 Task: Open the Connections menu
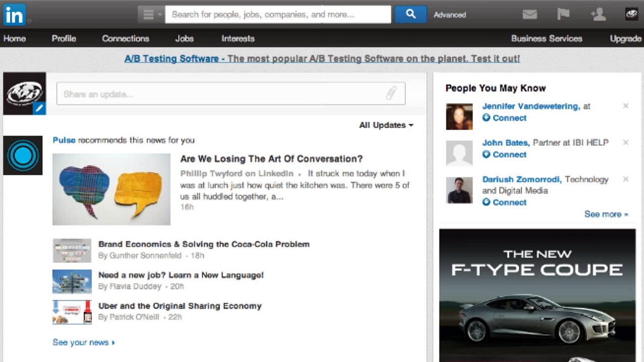click(125, 38)
